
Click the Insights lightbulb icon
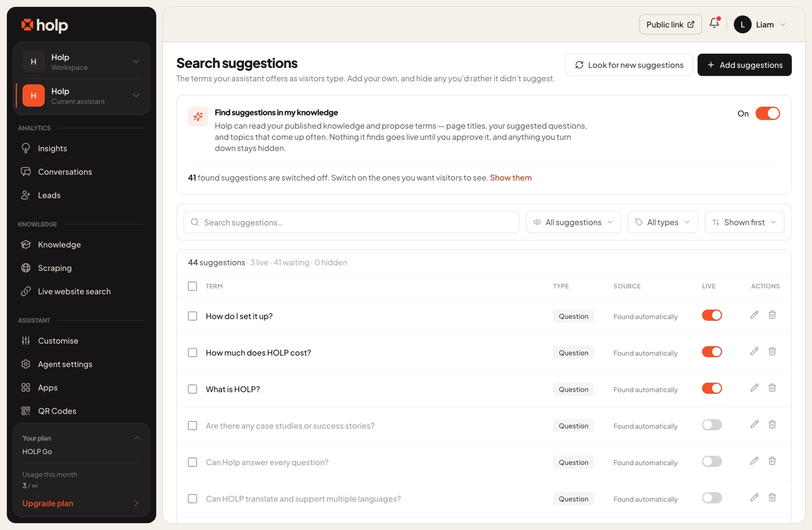click(x=26, y=148)
